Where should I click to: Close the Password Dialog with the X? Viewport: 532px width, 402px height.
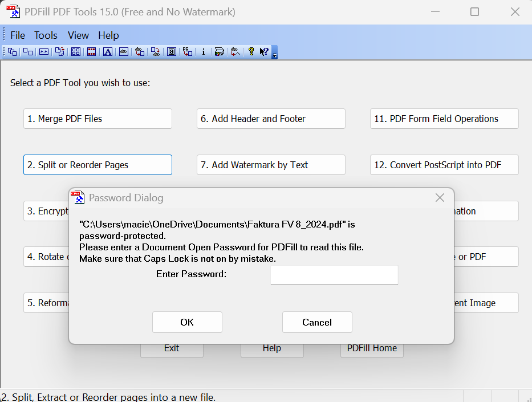tap(440, 198)
